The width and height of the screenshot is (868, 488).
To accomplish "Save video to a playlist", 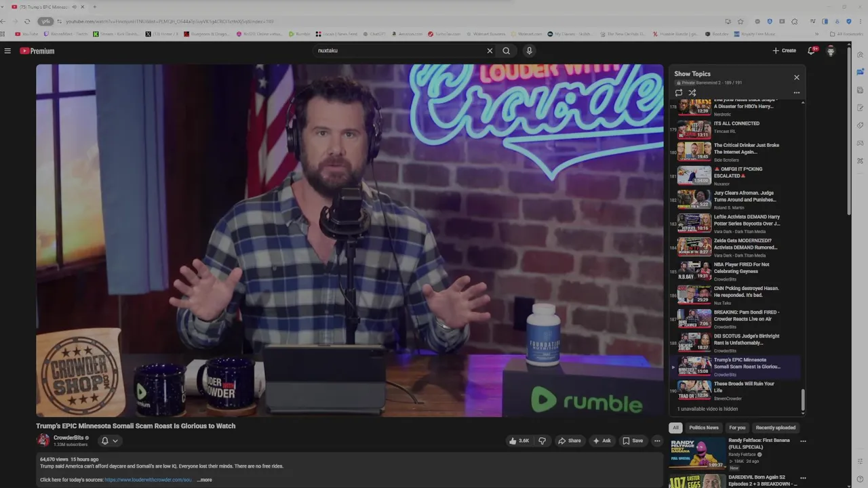I will [633, 441].
